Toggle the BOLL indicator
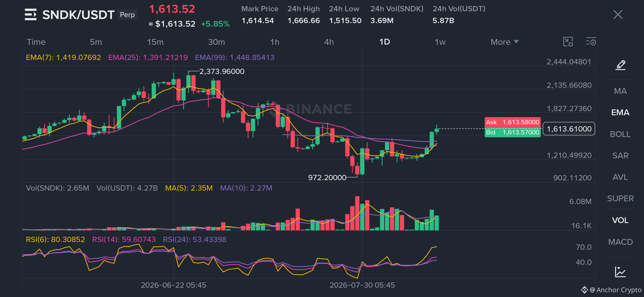This screenshot has height=297, width=644. (x=620, y=134)
